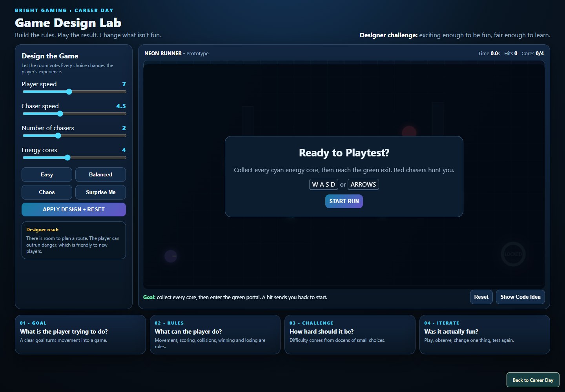This screenshot has height=392, width=565.
Task: Click the Design the Game heading
Action: coord(50,56)
